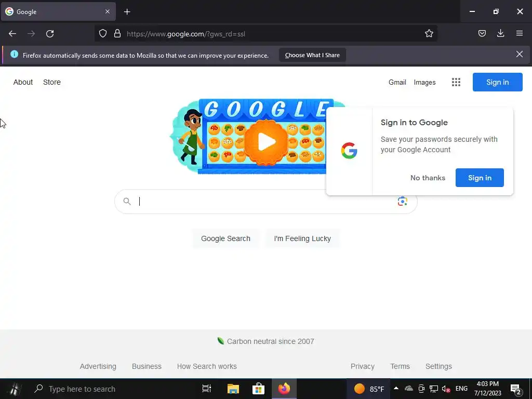This screenshot has height=399, width=532.
Task: Open OneDrive cloud tray icon
Action: pyautogui.click(x=409, y=389)
